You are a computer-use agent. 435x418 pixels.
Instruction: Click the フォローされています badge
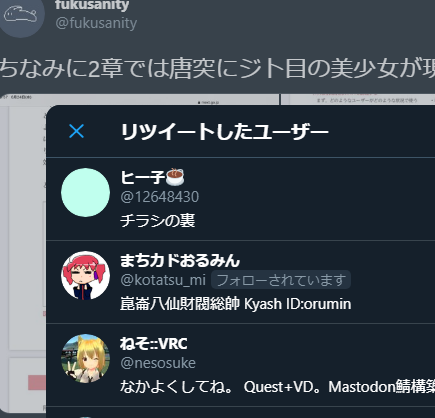[x=281, y=280]
